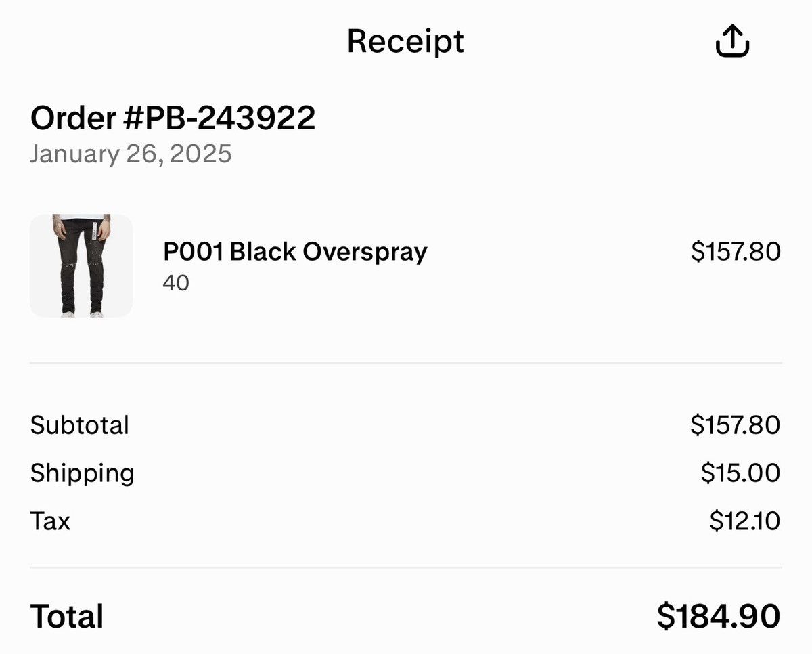Screen dimensions: 812x654
Task: Select the Subtotal row label
Action: (79, 425)
